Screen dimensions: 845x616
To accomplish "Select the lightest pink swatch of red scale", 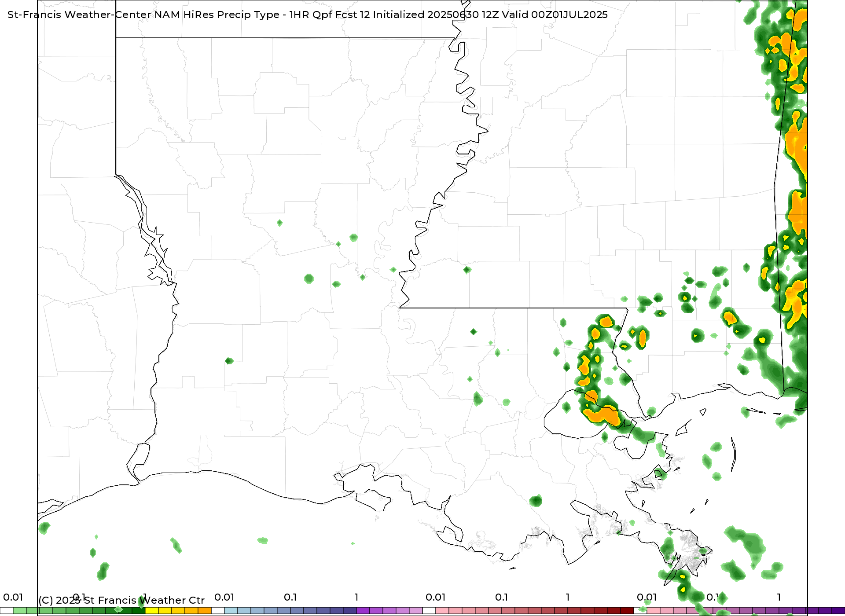I will point(442,610).
